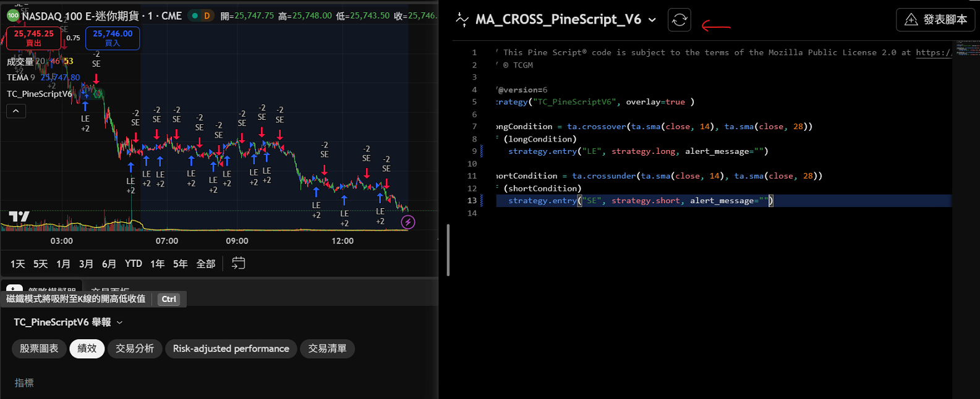Select the Risk-adjusted performance tab
The image size is (980, 399).
[231, 348]
